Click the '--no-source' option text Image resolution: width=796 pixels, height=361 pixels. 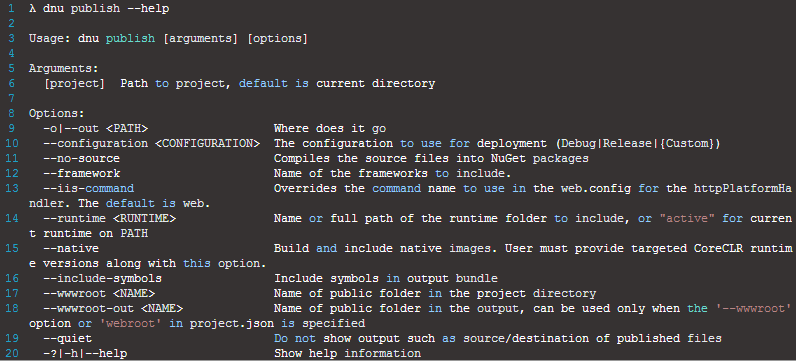[x=82, y=158]
